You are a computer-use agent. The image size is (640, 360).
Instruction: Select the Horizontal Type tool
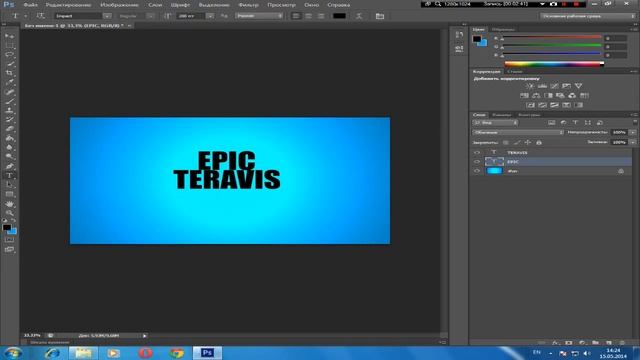coord(9,176)
